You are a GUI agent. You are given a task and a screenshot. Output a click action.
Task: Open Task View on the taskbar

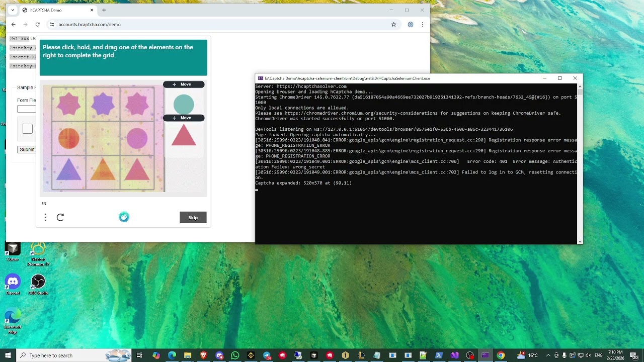[x=139, y=355]
